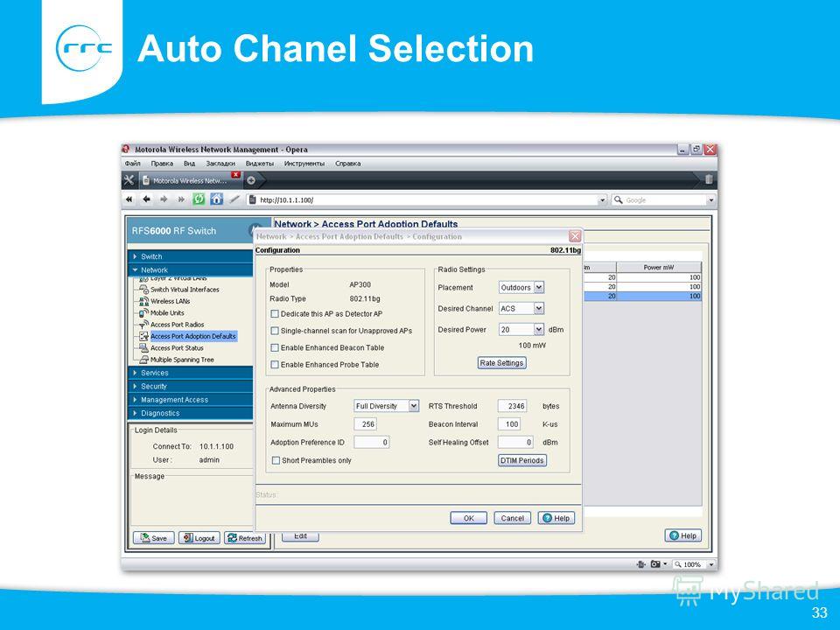Open the Справка menu
The height and width of the screenshot is (630, 840).
(x=347, y=164)
